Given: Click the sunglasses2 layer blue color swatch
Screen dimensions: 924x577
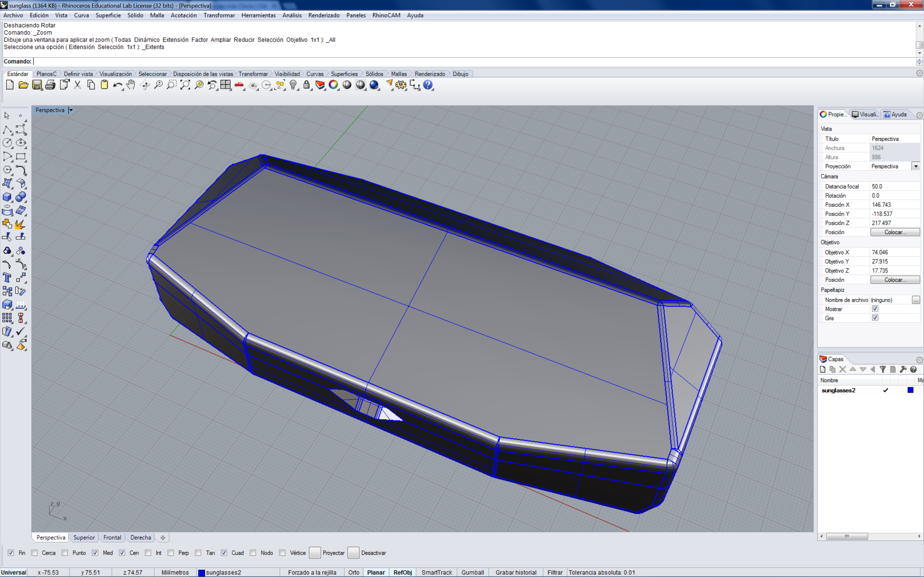Looking at the screenshot, I should tap(910, 390).
